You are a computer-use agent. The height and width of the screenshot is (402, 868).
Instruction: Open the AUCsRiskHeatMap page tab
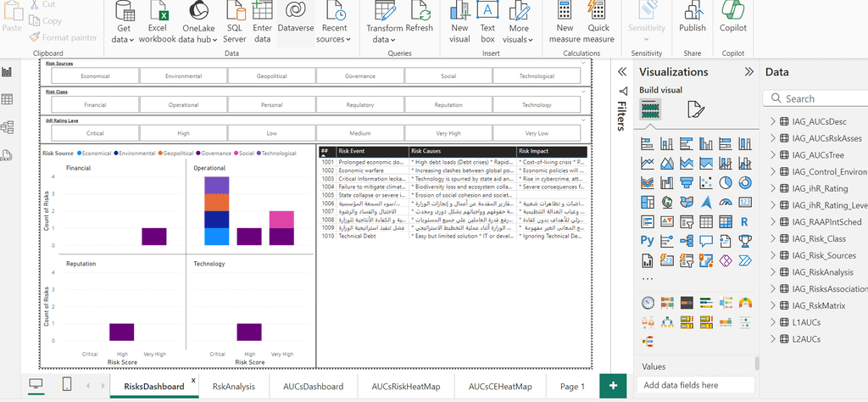[x=406, y=387]
